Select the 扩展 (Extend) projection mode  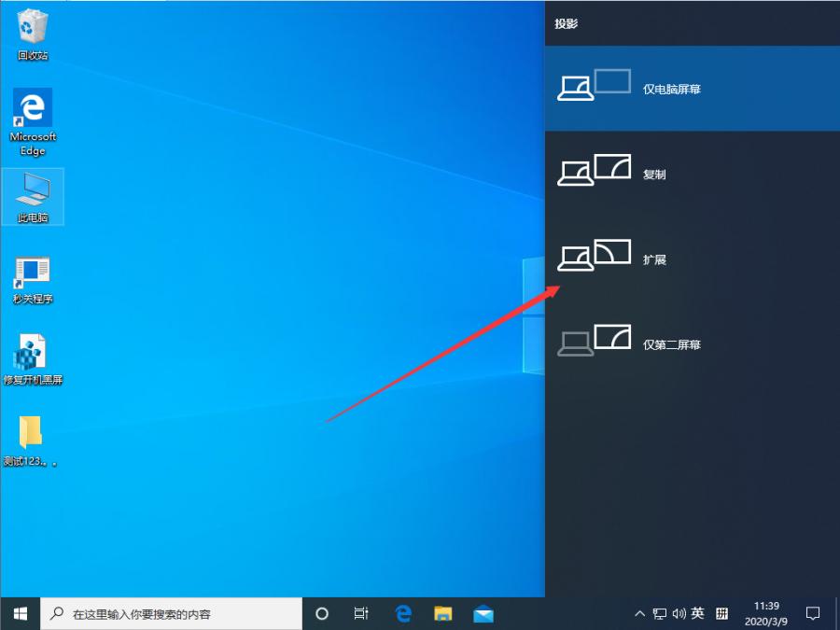(x=691, y=259)
